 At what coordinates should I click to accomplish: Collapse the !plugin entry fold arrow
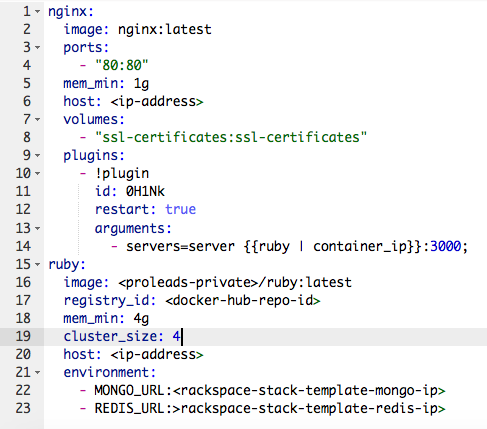click(38, 173)
